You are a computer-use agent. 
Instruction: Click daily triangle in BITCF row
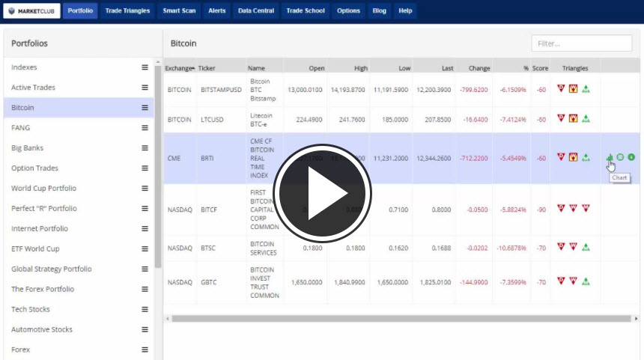(561, 209)
